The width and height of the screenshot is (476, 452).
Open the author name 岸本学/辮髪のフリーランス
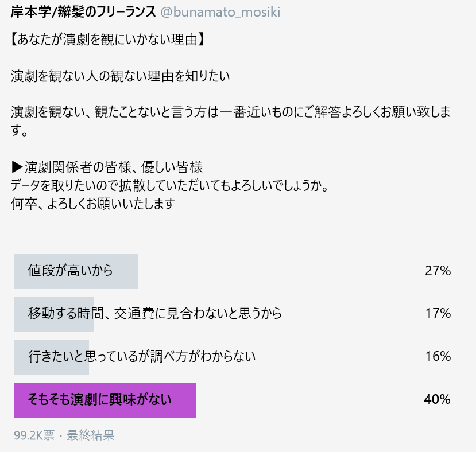(x=83, y=13)
